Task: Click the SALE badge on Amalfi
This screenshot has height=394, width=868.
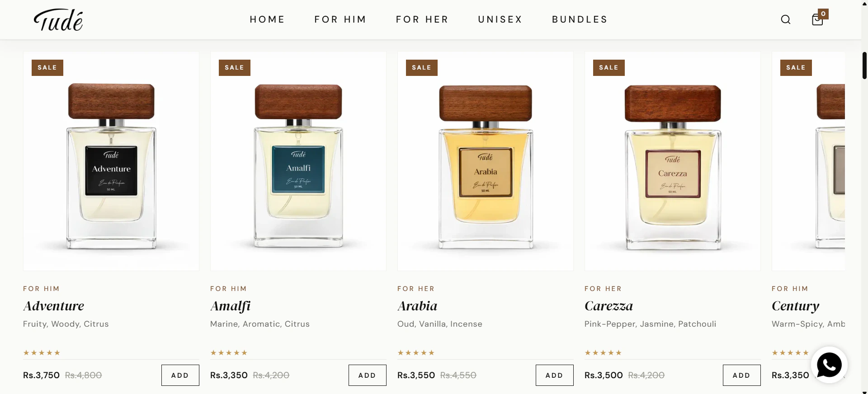Action: [234, 67]
